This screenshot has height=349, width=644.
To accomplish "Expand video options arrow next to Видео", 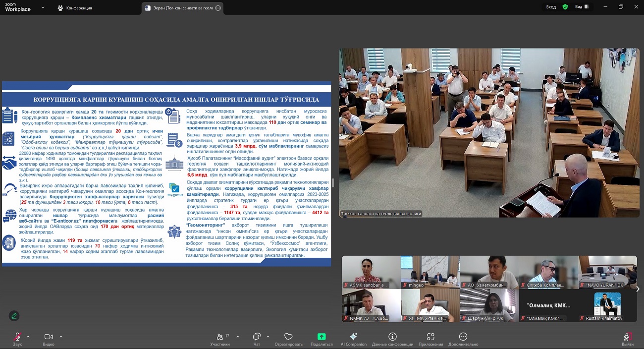I will (61, 337).
